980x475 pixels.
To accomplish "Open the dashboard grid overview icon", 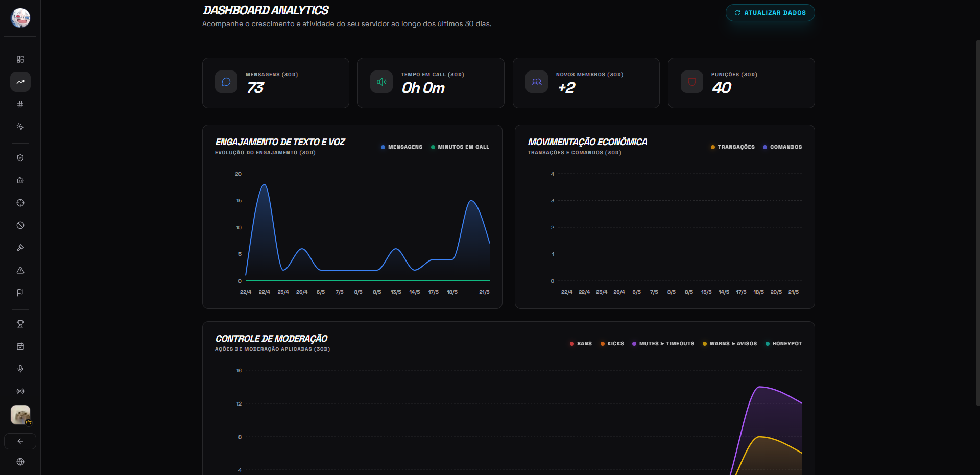I will click(x=20, y=59).
